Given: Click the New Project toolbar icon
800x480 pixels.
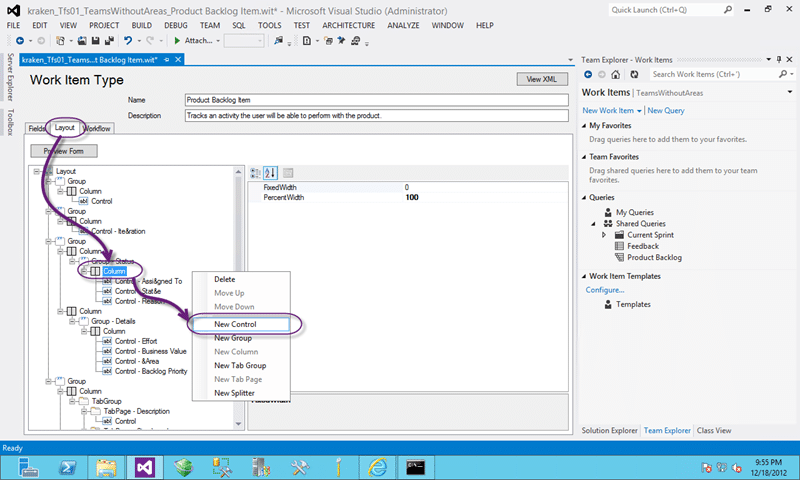Looking at the screenshot, I should [61, 41].
